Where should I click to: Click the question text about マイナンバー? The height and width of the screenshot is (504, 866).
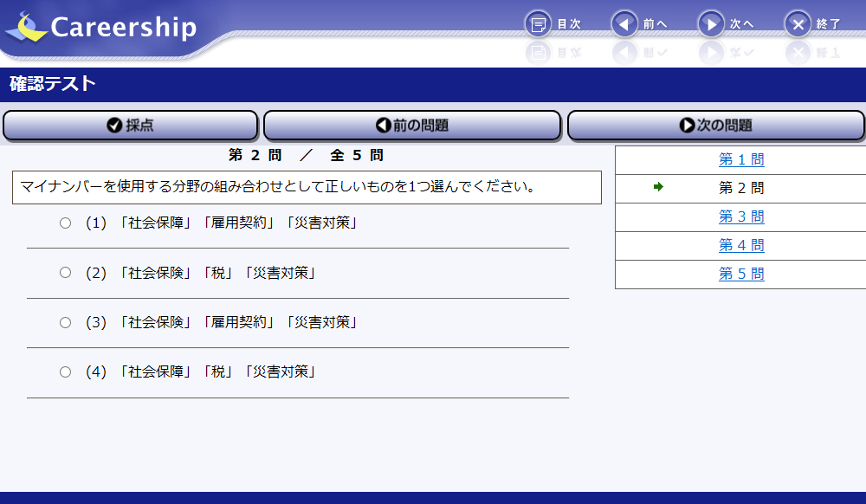coord(278,186)
